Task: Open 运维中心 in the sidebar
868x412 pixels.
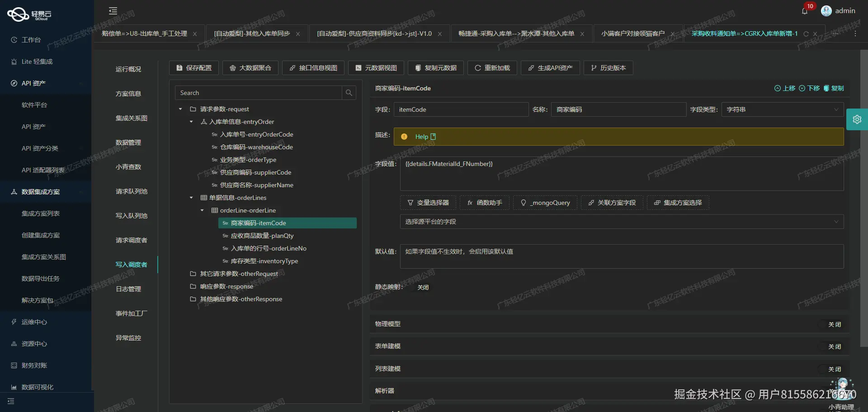Action: click(x=34, y=322)
